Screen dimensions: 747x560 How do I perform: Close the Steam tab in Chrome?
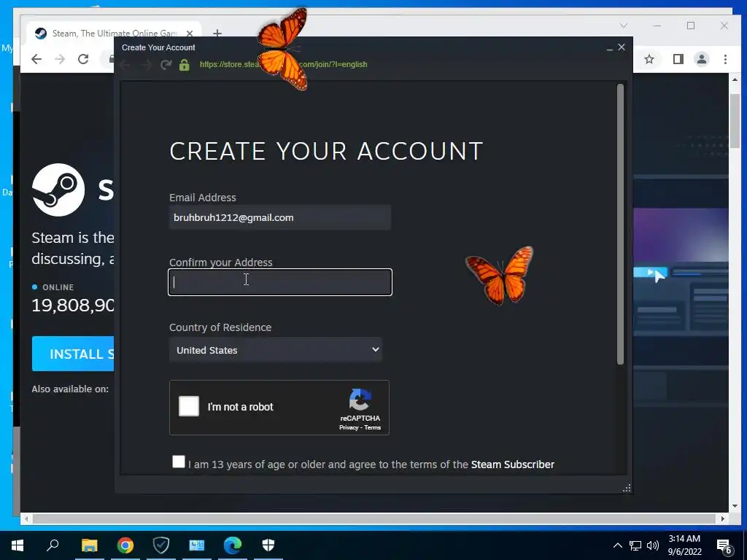tap(190, 34)
